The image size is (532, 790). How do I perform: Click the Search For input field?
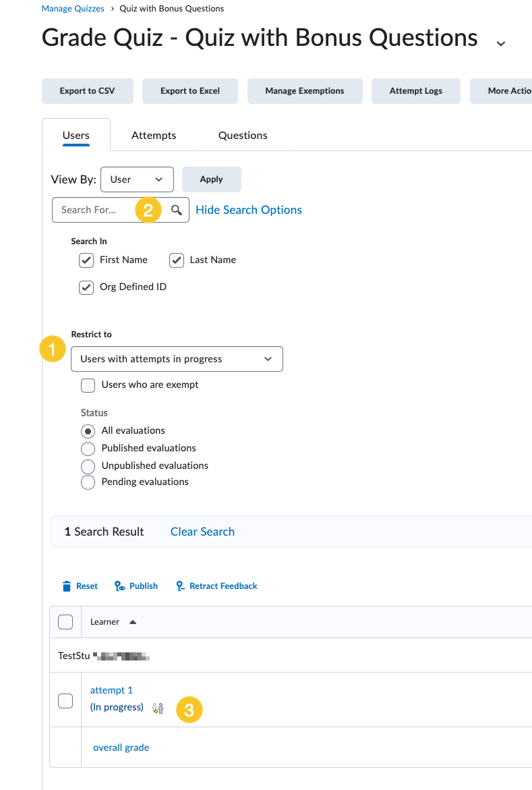click(x=94, y=210)
